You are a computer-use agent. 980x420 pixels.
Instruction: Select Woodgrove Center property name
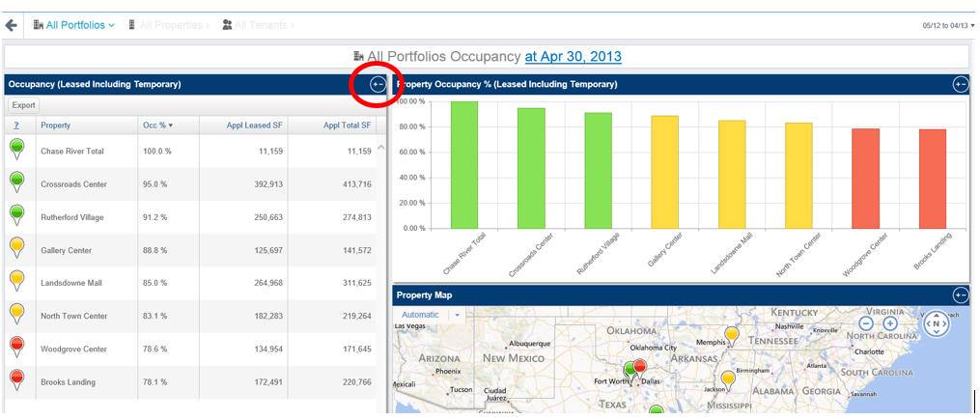(x=73, y=349)
